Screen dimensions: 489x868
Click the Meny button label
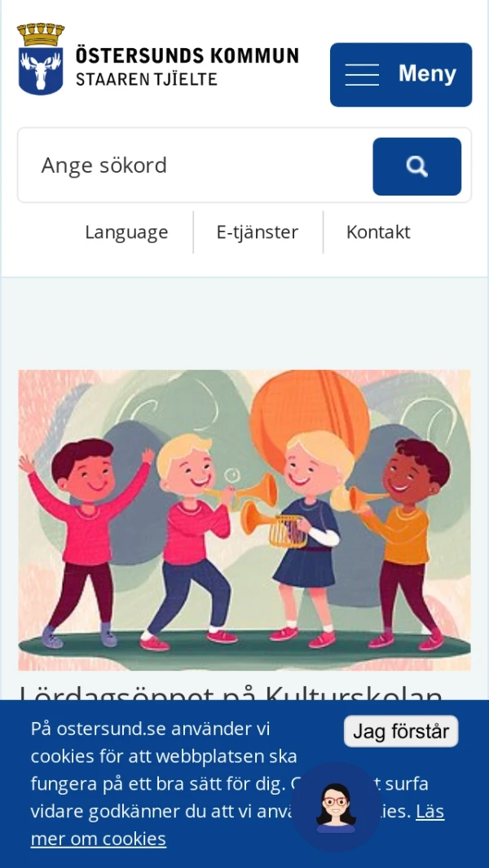(x=427, y=73)
